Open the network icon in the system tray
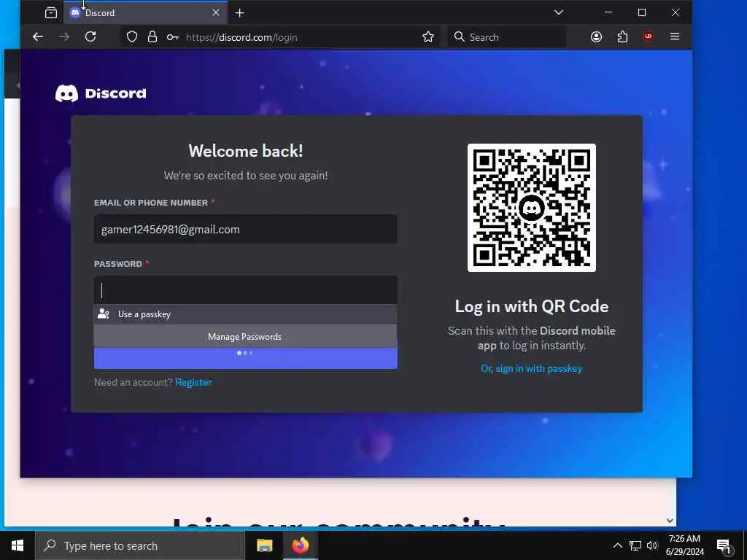747x560 pixels. coord(635,545)
